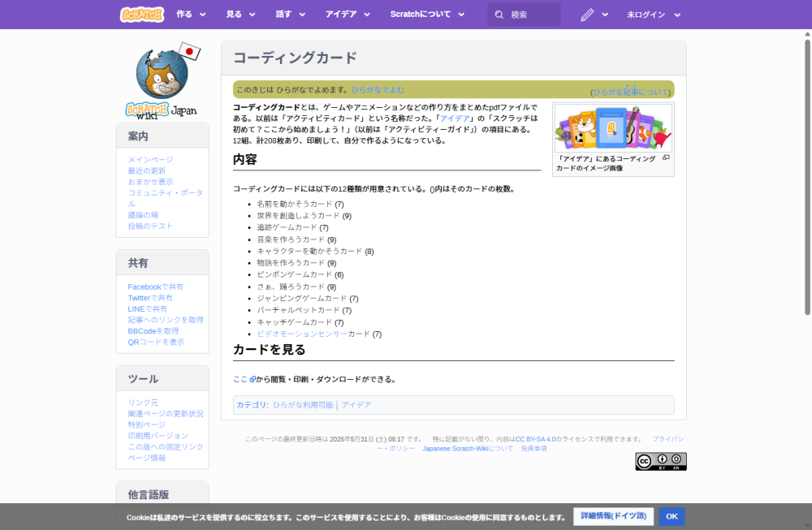
Task: Open Japanese Scratch-Wikiについて footer link
Action: click(x=468, y=448)
